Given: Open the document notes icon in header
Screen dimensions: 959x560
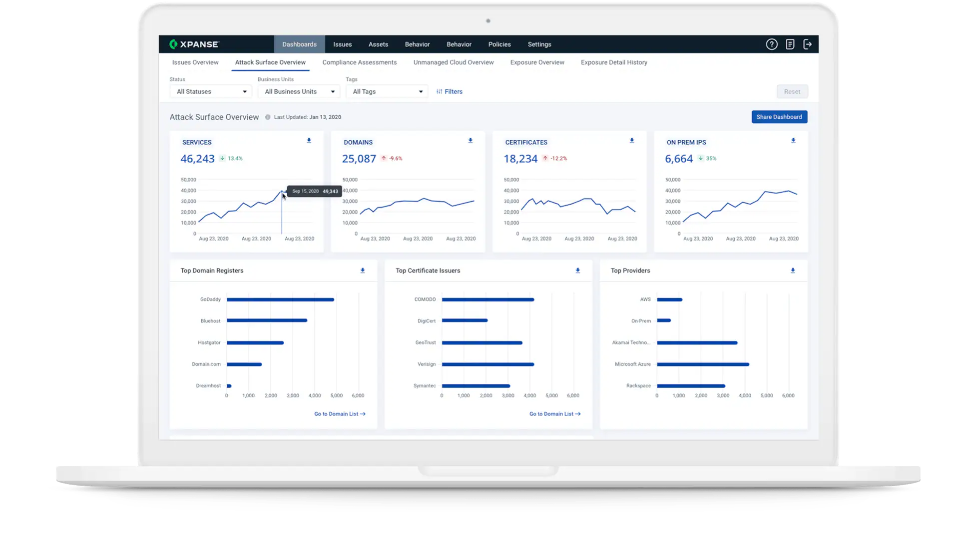Looking at the screenshot, I should 790,44.
